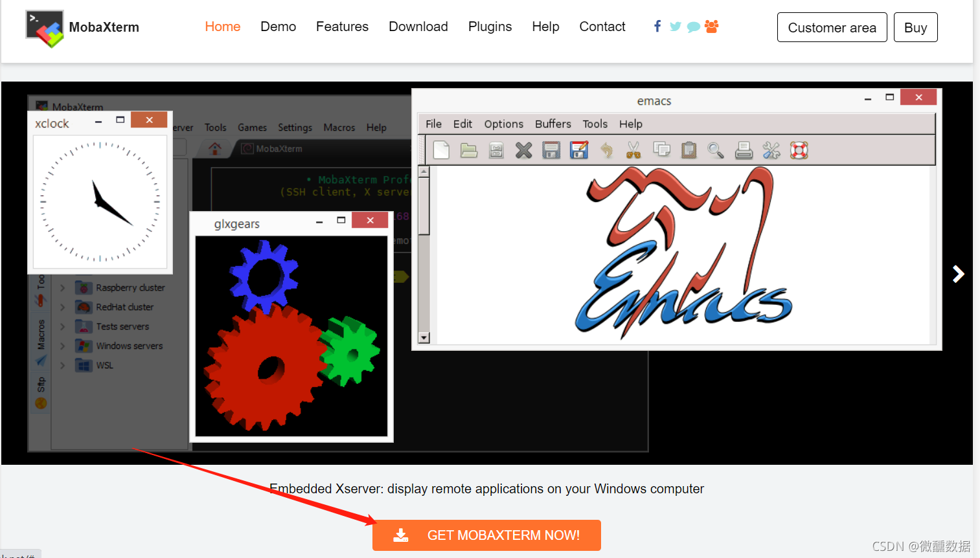Click the emacs directory browser drawer icon
Screen dimensions: 980x558
(x=496, y=151)
